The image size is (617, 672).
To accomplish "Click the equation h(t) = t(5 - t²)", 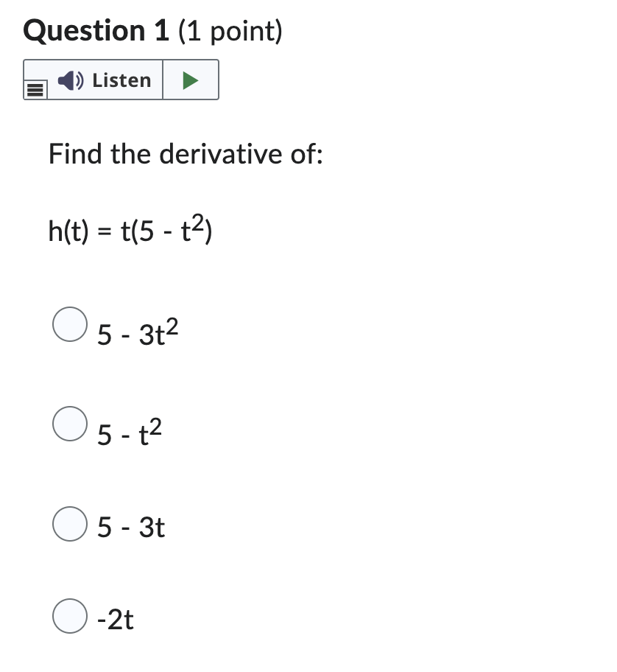I will click(130, 229).
